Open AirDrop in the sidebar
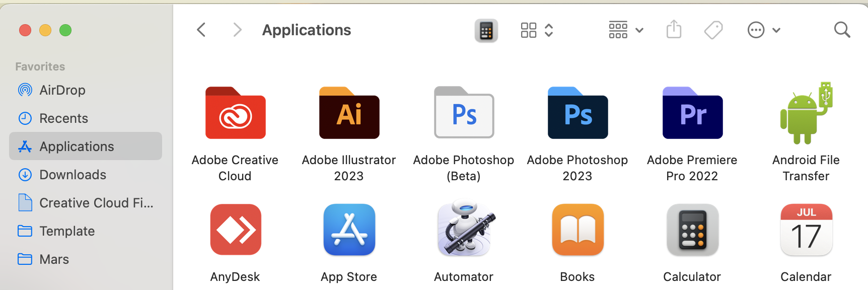Screen dimensions: 868x290 (x=86, y=90)
